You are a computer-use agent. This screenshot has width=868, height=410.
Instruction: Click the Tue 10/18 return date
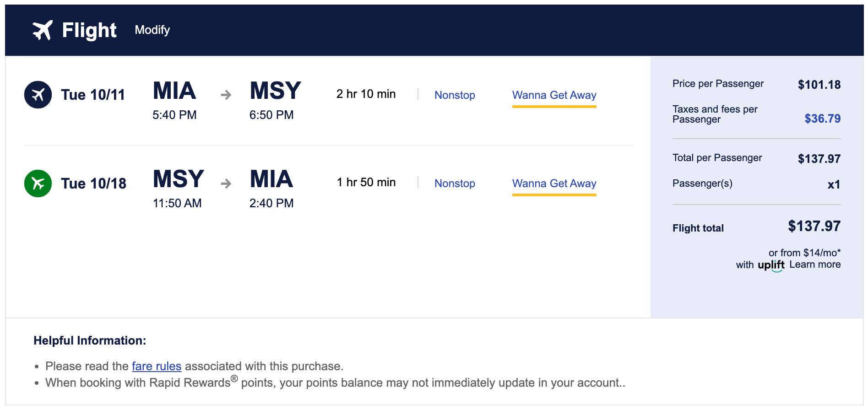coord(93,183)
